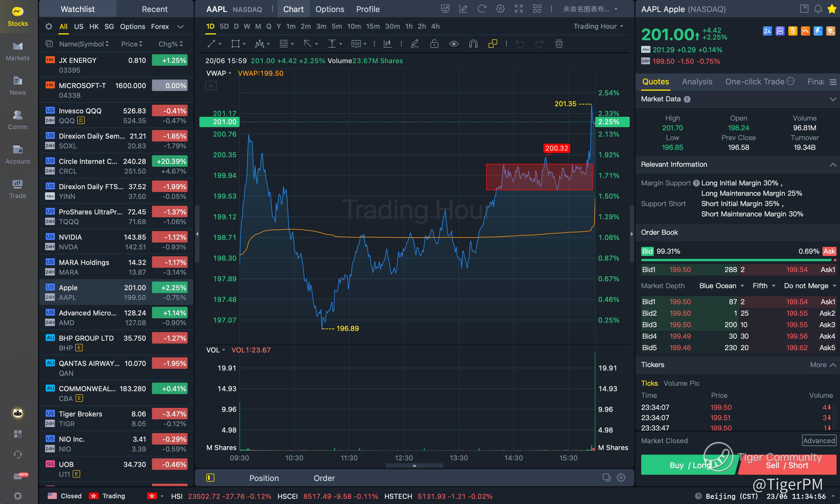Switch to the Analysis tab
This screenshot has width=840, height=504.
pos(697,82)
